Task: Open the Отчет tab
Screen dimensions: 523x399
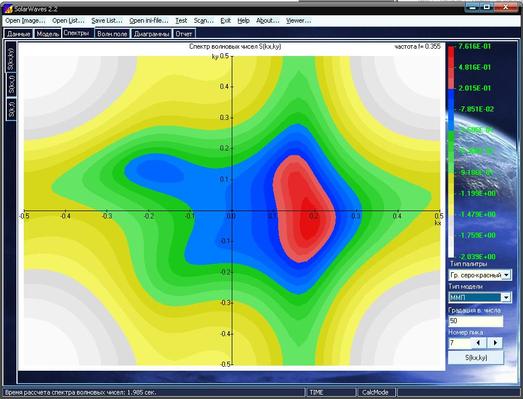Action: (x=184, y=34)
